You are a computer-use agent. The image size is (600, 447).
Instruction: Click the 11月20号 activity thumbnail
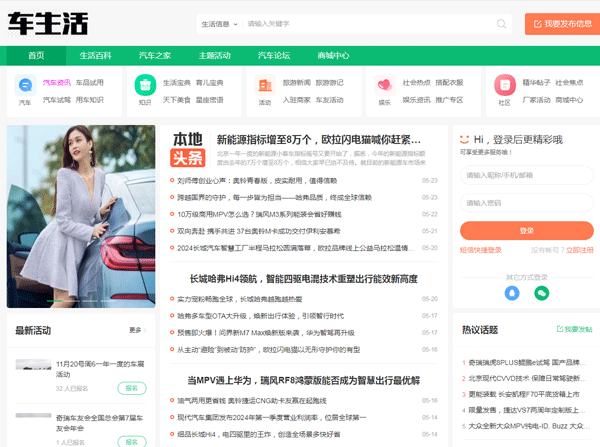pos(33,364)
